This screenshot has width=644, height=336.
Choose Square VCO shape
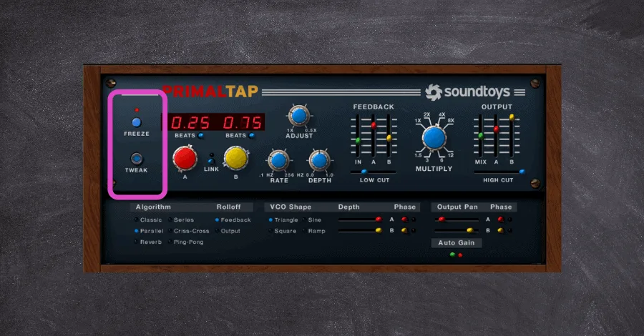coord(282,231)
